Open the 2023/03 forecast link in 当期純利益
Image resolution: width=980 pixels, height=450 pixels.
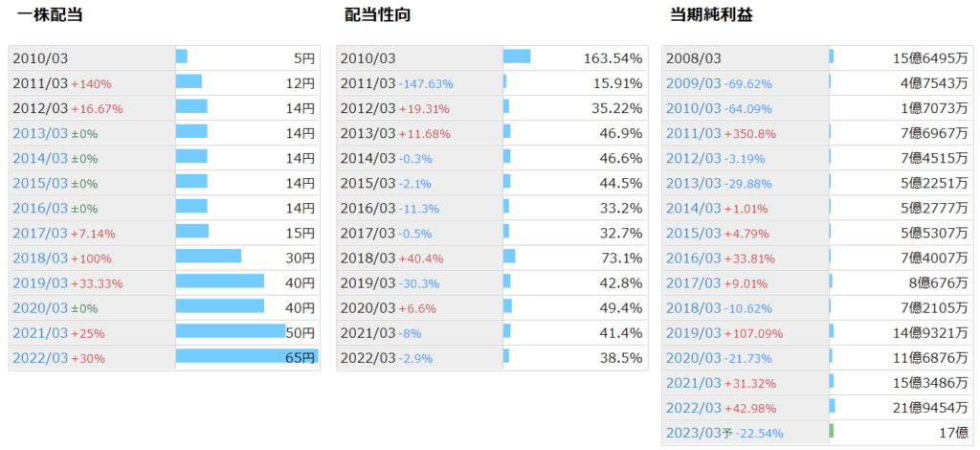click(694, 433)
